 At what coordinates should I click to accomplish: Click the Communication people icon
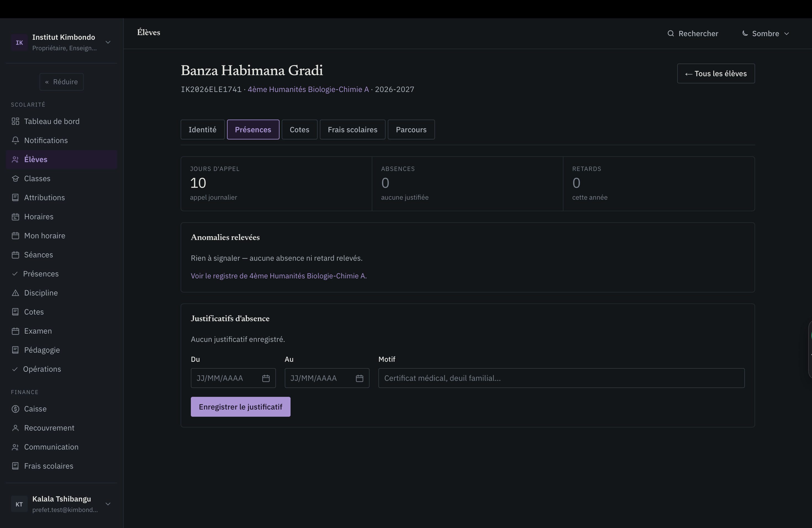click(15, 447)
